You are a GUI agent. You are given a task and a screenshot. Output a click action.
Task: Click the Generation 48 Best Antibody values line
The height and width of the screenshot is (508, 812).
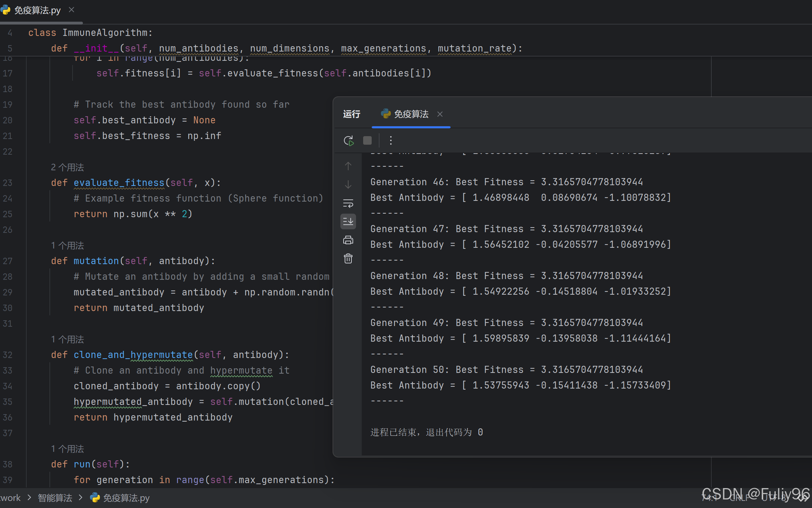pos(521,292)
